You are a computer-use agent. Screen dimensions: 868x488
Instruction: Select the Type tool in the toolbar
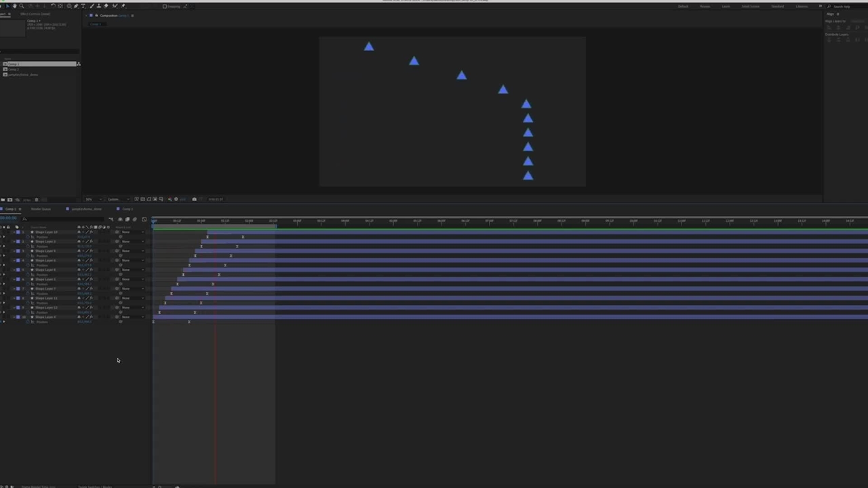[x=83, y=6]
